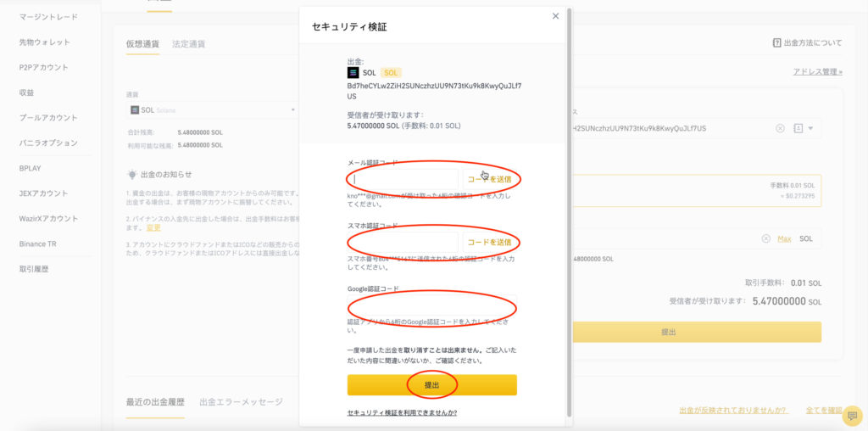
Task: Open 出金が反映されておりませんか? link
Action: (733, 411)
